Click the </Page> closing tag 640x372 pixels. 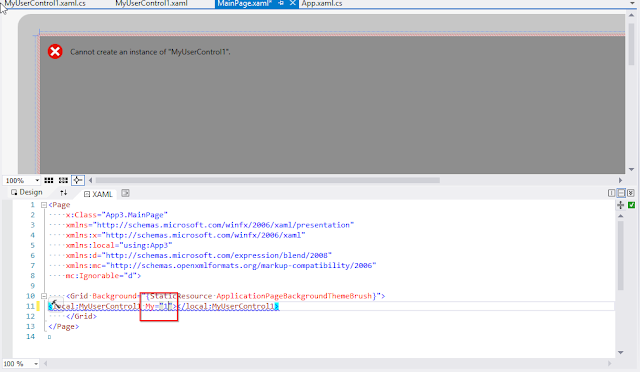64,327
